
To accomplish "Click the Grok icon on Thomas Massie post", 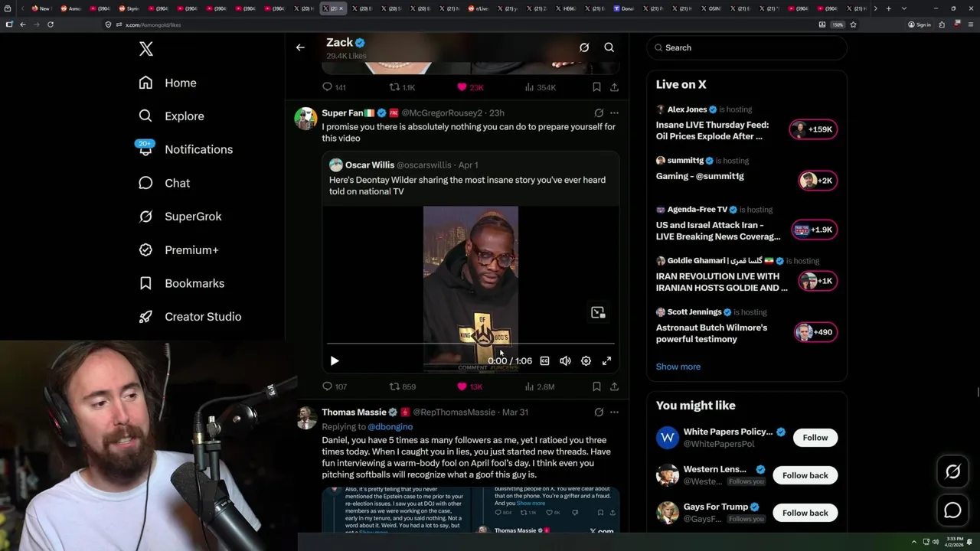I will [x=599, y=412].
